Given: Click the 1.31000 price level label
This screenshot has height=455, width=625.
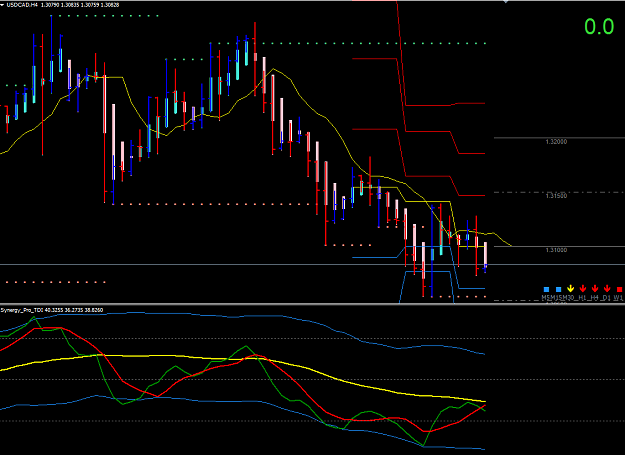Looking at the screenshot, I should click(556, 250).
